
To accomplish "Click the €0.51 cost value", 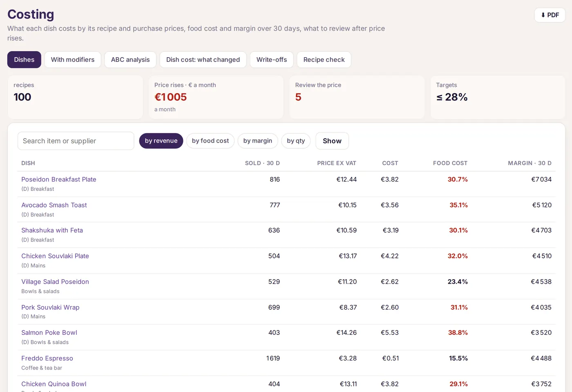I will pyautogui.click(x=390, y=358).
